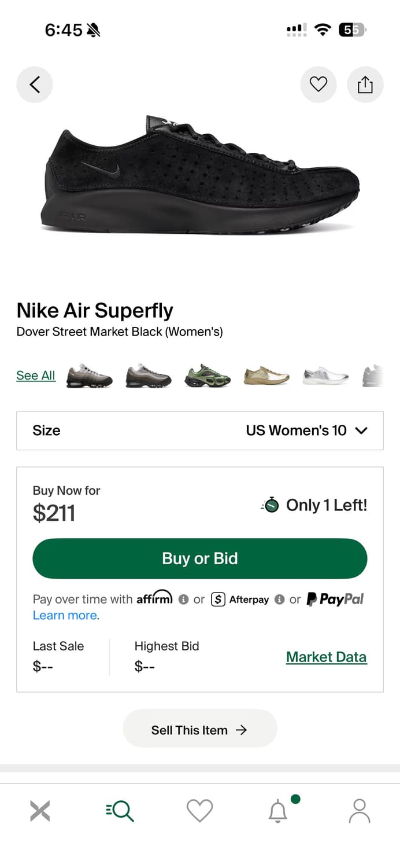Open the StockX home tab

40,811
